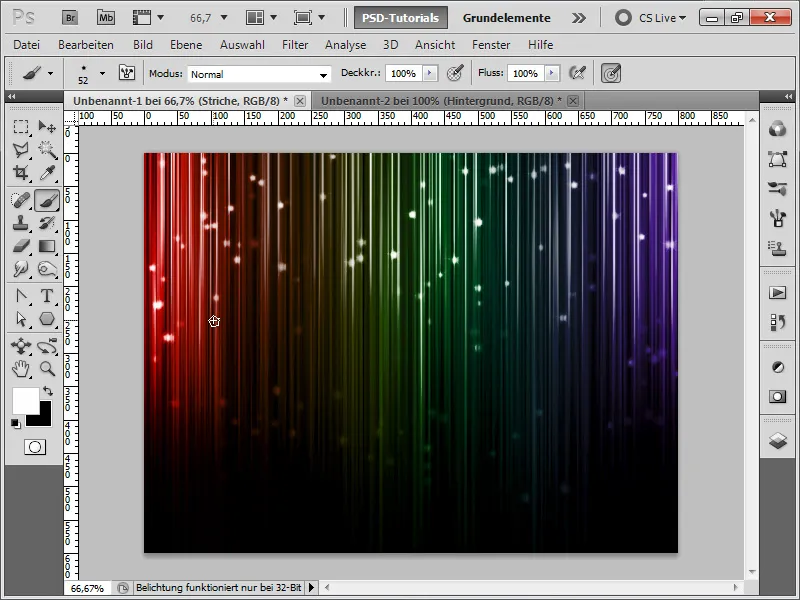Open the Ansicht menu
Image resolution: width=800 pixels, height=600 pixels.
pyautogui.click(x=435, y=45)
